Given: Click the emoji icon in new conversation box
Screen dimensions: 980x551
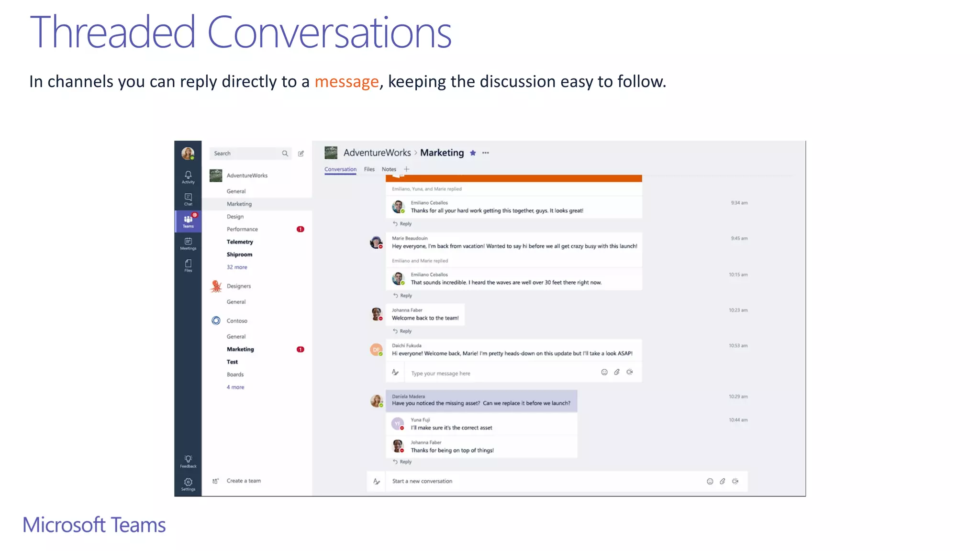Looking at the screenshot, I should click(710, 482).
